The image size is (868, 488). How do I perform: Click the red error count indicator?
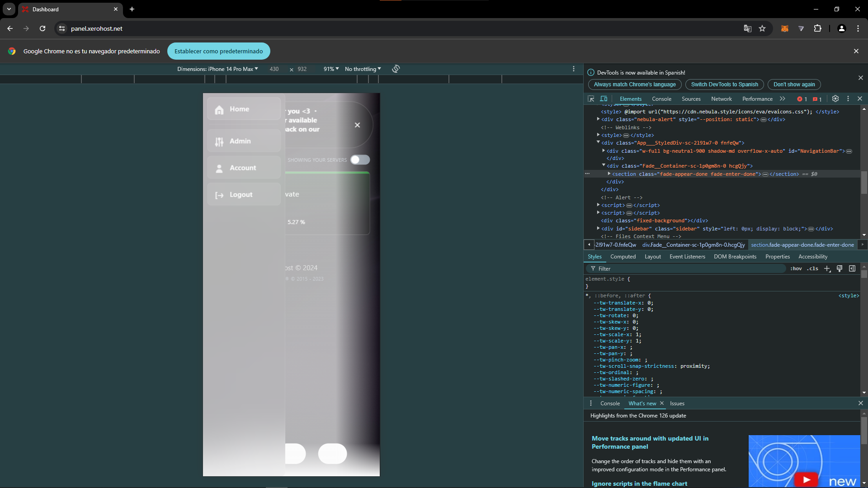tap(802, 99)
